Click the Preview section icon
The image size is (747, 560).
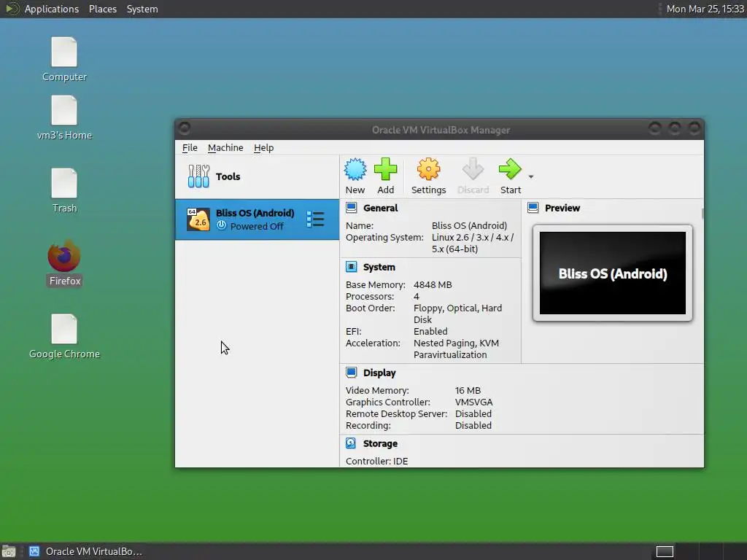tap(533, 208)
